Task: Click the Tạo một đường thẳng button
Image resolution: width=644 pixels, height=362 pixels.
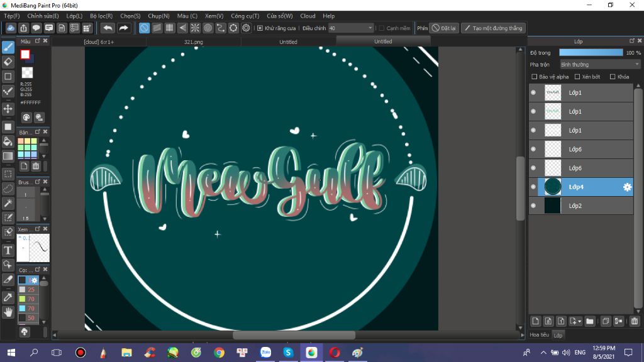Action: pyautogui.click(x=493, y=28)
